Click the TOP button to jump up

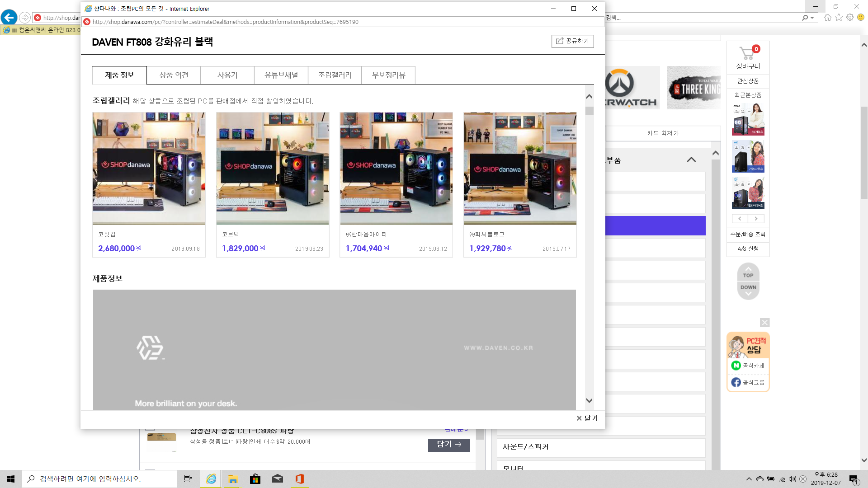pyautogui.click(x=748, y=272)
